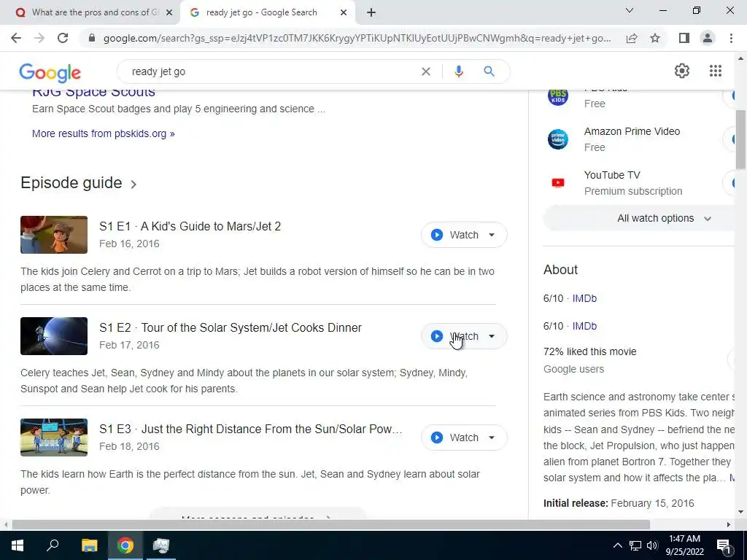Click the forward navigation arrow
The width and height of the screenshot is (747, 560).
coord(39,38)
